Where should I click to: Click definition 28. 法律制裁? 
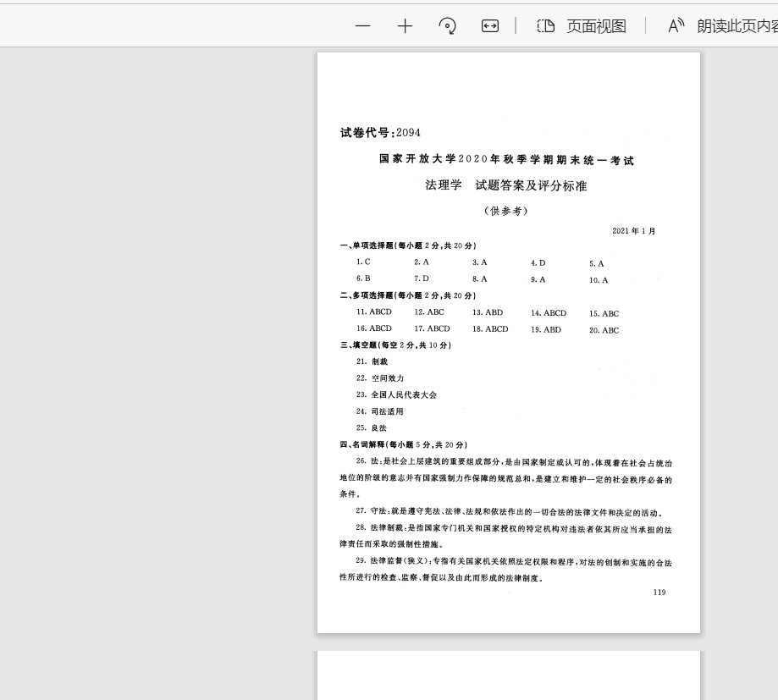[505, 537]
